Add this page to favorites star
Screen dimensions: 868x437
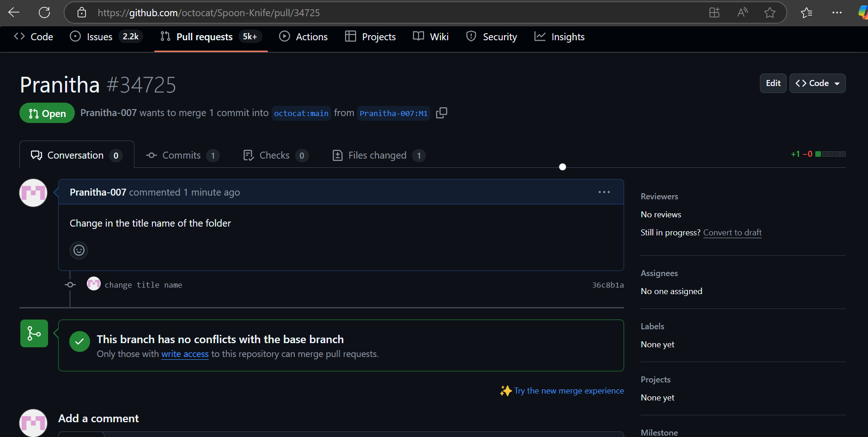(x=770, y=12)
